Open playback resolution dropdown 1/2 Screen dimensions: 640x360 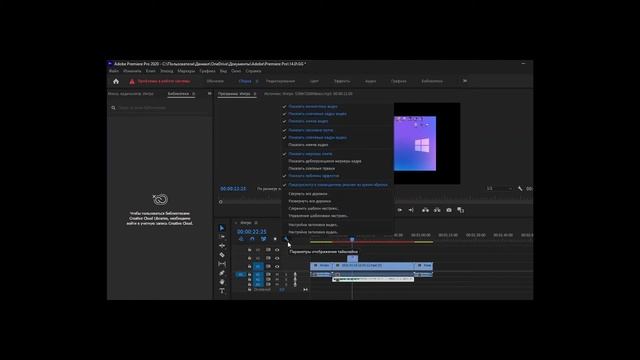point(499,189)
